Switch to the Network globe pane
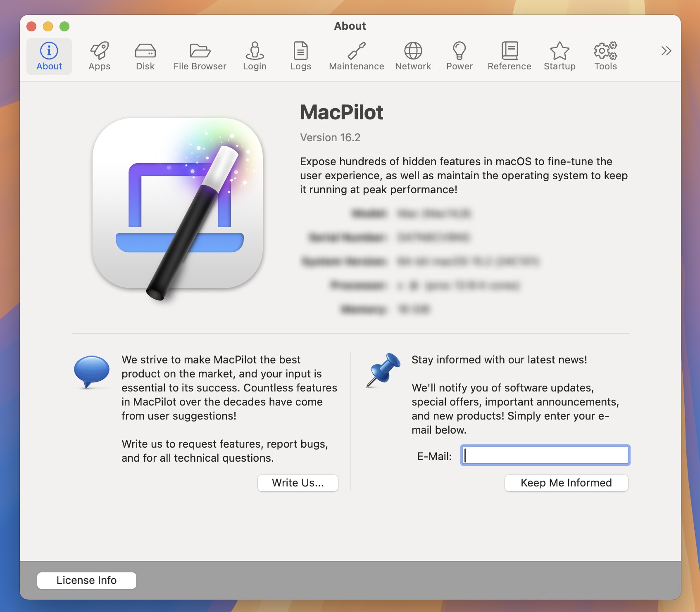This screenshot has height=612, width=700. coord(413,57)
